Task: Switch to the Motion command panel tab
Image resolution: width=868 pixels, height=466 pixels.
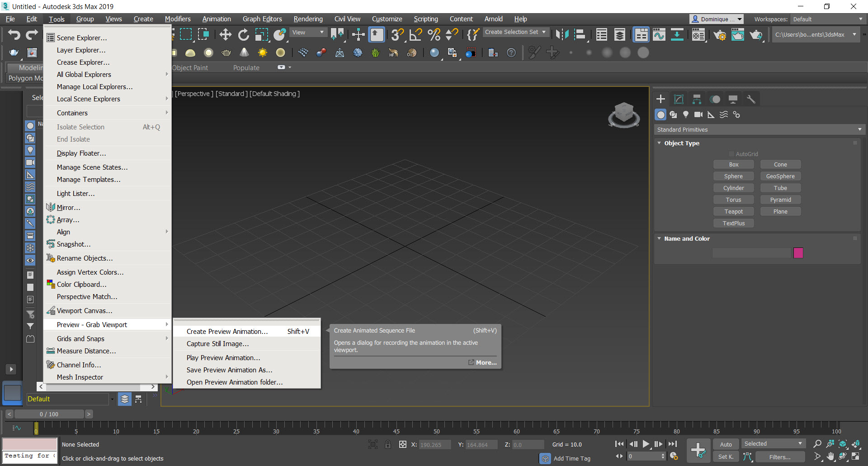Action: (x=715, y=99)
